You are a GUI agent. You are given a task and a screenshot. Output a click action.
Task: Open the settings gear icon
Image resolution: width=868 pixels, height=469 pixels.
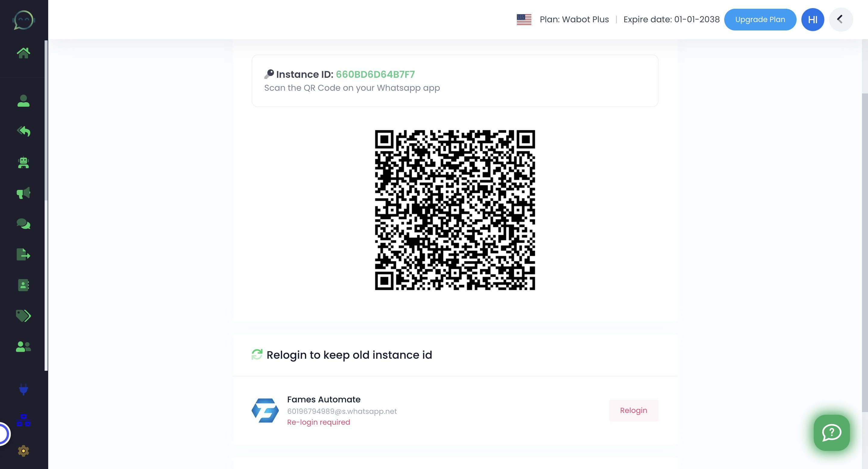pos(23,451)
